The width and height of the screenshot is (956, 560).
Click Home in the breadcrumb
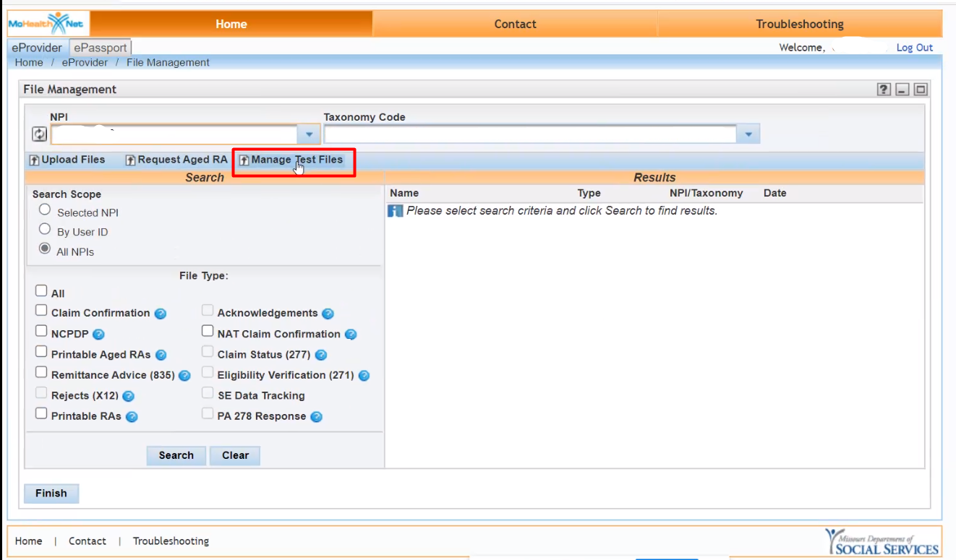(29, 63)
